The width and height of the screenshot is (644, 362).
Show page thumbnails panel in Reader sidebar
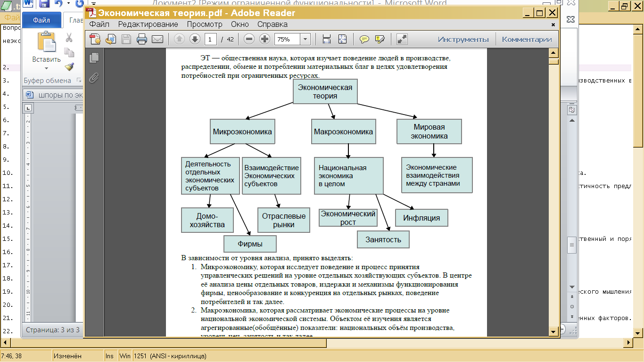(94, 58)
